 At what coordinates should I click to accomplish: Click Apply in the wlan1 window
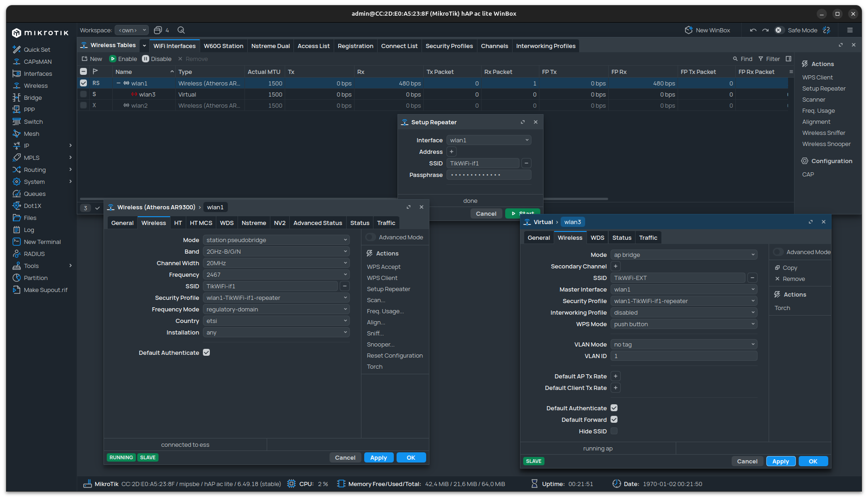click(x=379, y=457)
